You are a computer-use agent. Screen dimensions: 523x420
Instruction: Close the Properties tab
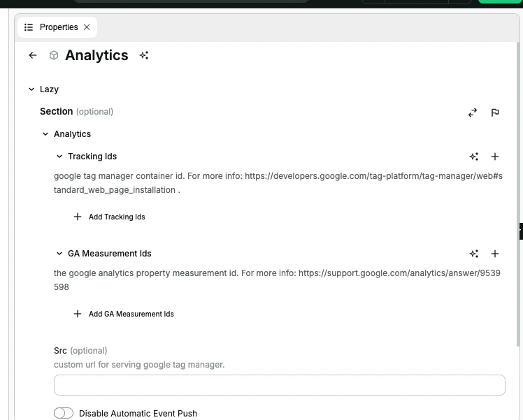87,27
